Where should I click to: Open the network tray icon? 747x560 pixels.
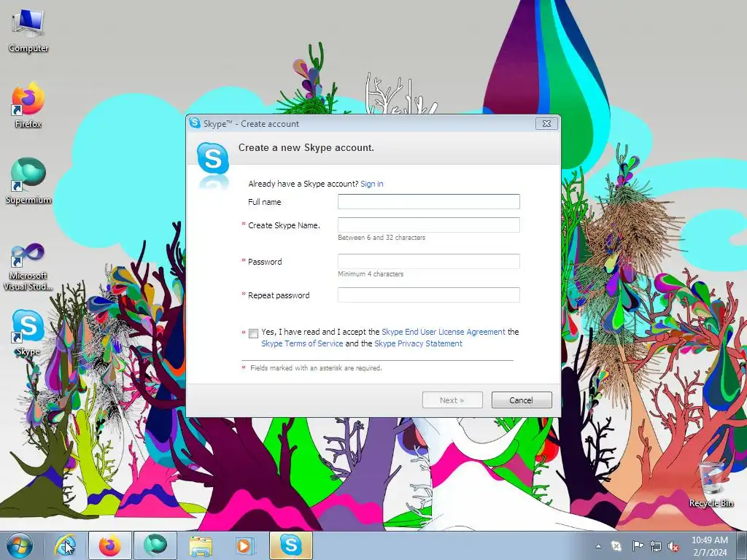[656, 546]
